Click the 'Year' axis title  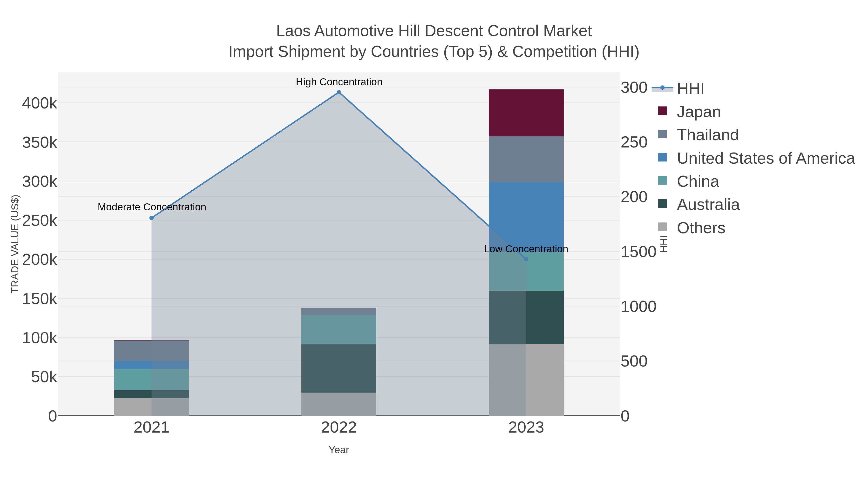pyautogui.click(x=339, y=450)
